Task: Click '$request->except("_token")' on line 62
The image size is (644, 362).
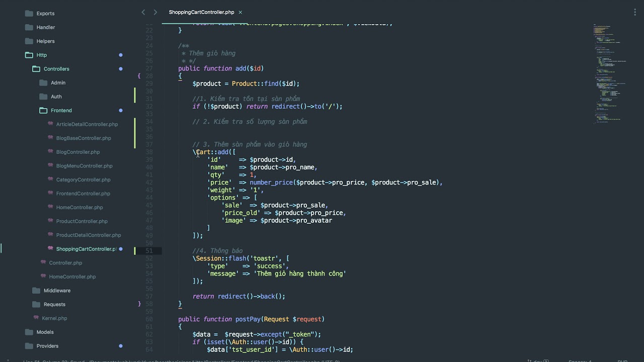Action: (271, 334)
